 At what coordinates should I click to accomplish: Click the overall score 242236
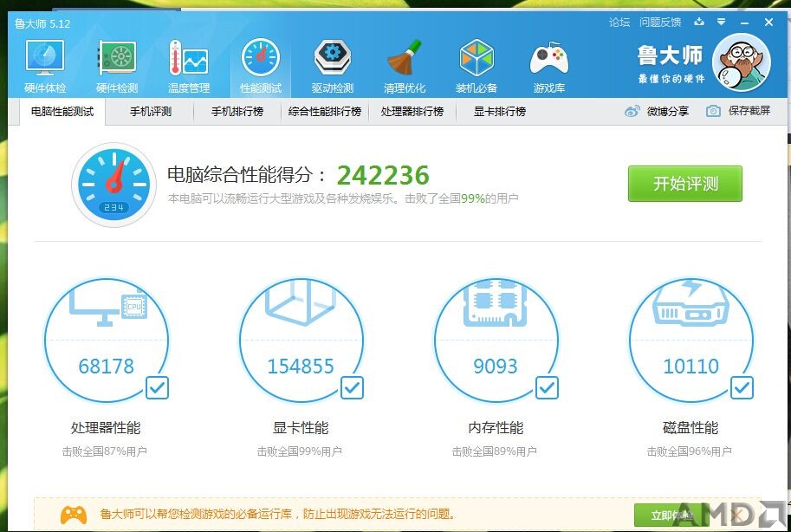coord(383,175)
